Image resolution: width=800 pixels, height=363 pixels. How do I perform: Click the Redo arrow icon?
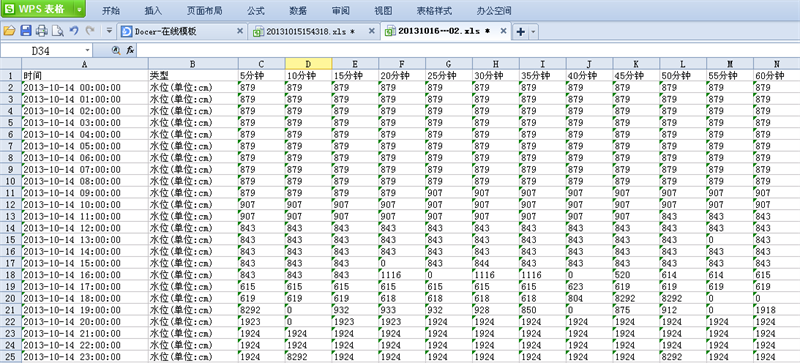click(90, 32)
